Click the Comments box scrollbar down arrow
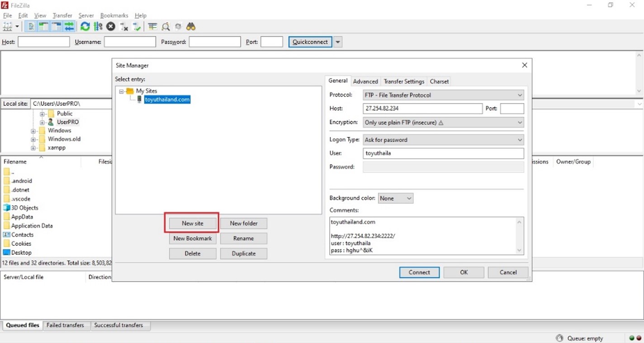The height and width of the screenshot is (343, 644). 519,250
